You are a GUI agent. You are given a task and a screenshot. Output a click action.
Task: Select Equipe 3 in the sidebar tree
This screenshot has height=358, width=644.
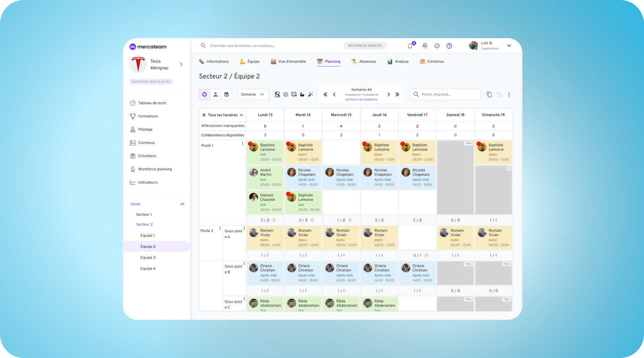click(148, 258)
